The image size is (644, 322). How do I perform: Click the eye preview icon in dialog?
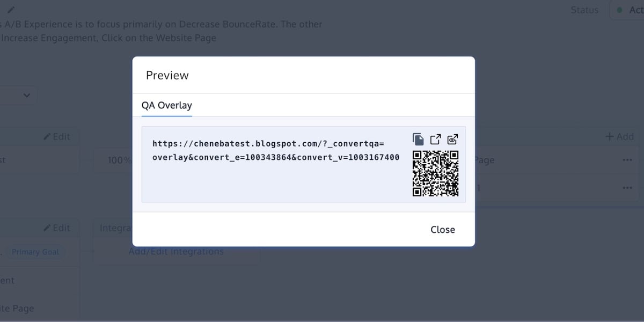452,140
